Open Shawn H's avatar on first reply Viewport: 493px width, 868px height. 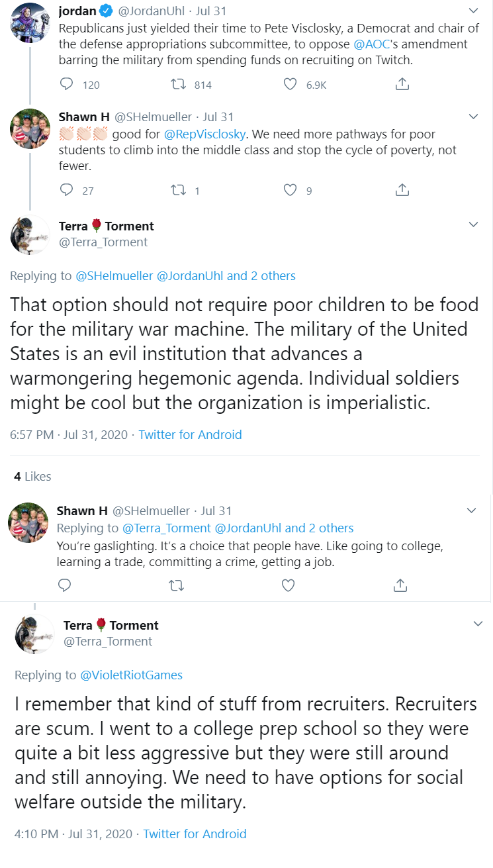(31, 129)
